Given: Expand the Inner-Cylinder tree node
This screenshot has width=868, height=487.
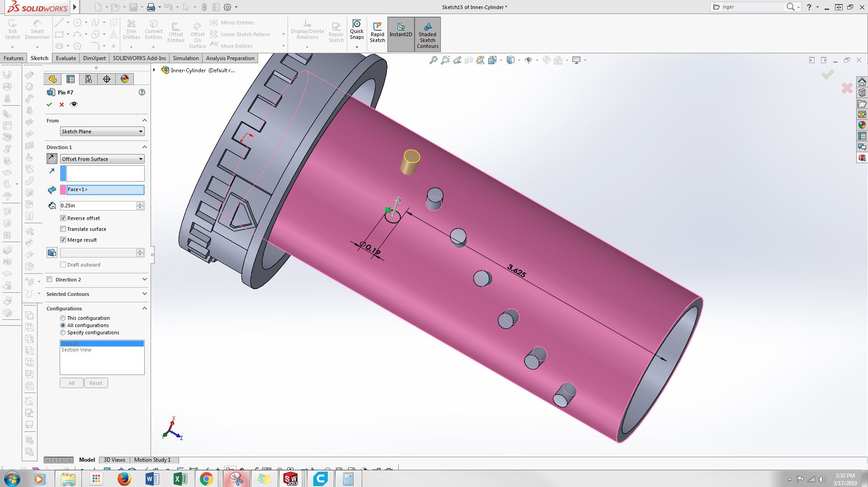Looking at the screenshot, I should pyautogui.click(x=155, y=70).
